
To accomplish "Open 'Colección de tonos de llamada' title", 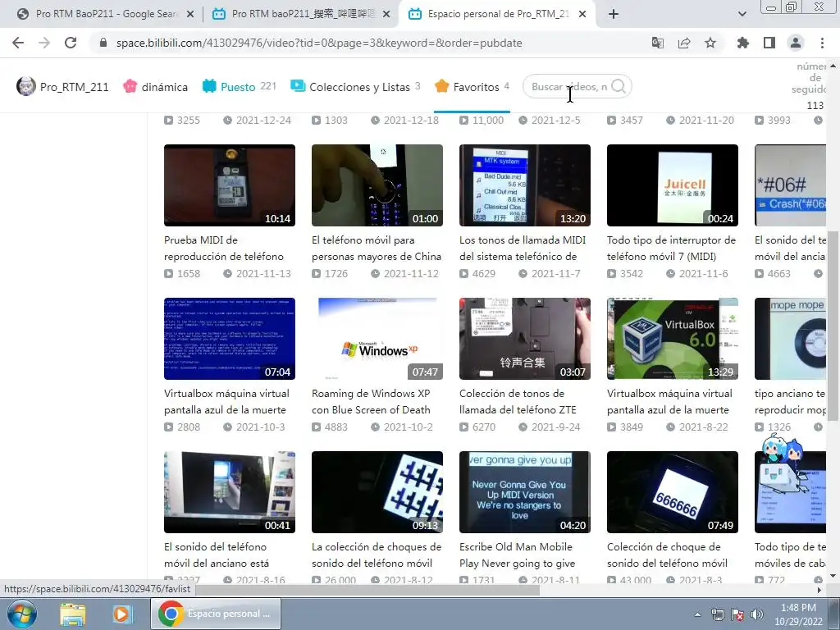I will pos(518,401).
